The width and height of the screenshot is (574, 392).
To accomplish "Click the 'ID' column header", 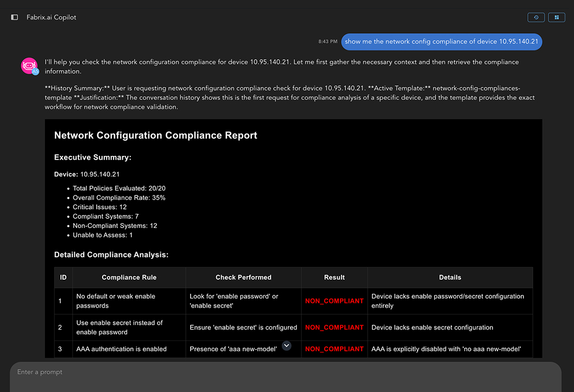I will [x=64, y=277].
